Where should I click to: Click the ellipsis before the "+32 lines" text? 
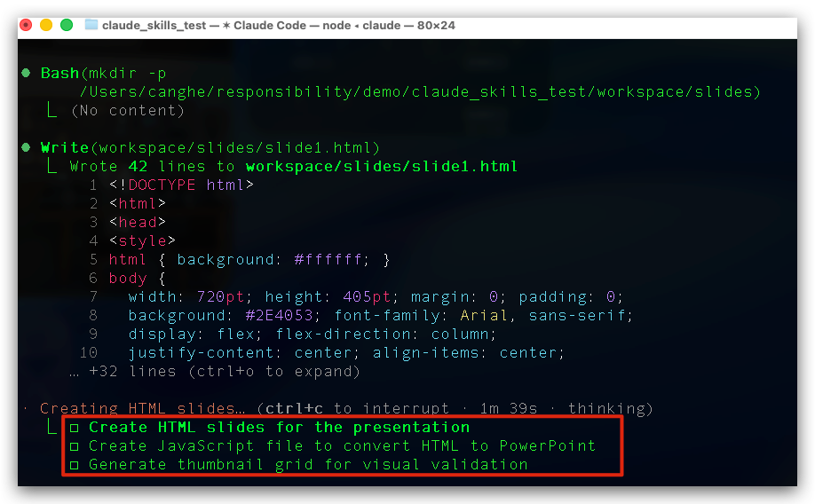click(x=75, y=372)
